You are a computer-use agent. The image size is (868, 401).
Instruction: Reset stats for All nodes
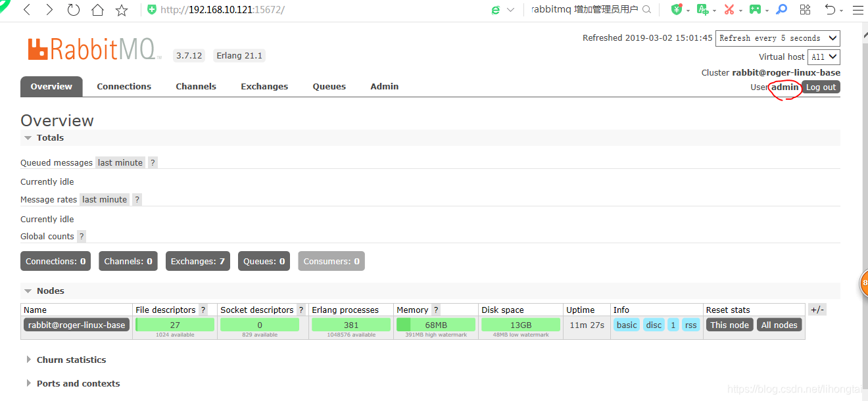pos(779,325)
